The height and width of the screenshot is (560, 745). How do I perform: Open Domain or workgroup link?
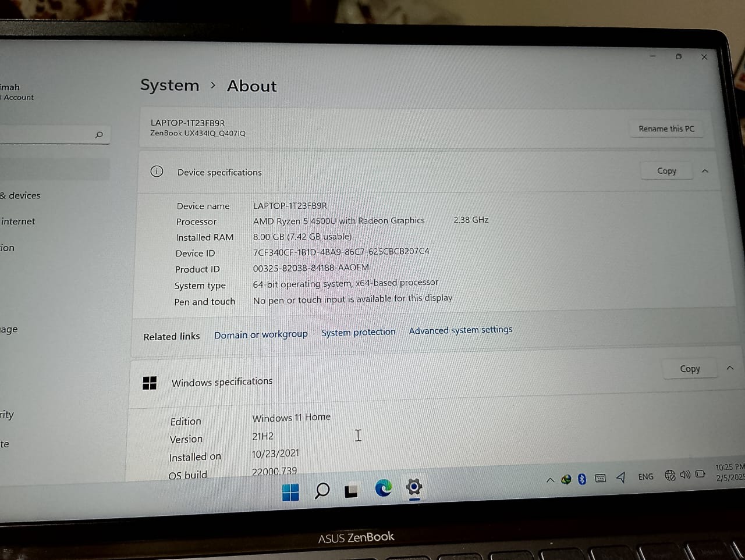(261, 334)
